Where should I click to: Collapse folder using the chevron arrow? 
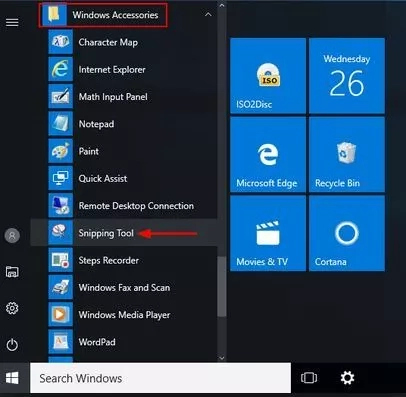pyautogui.click(x=208, y=14)
